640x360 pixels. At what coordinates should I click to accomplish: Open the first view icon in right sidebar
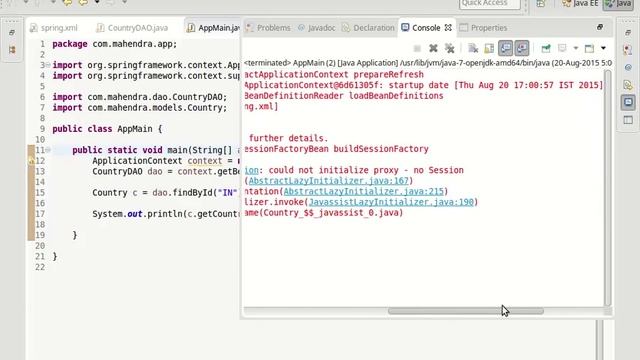coord(628,50)
